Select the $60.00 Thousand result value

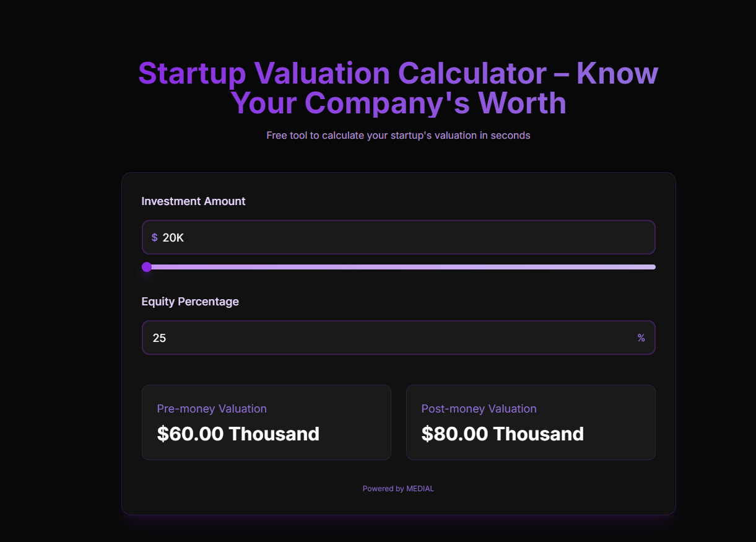(238, 434)
